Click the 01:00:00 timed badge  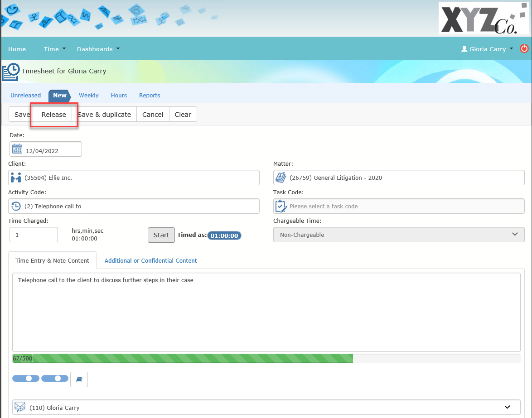pos(224,235)
